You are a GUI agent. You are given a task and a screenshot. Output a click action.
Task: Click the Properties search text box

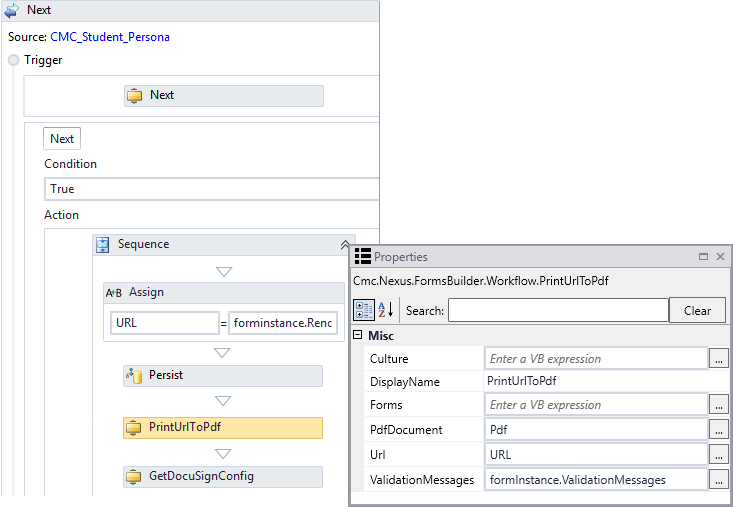tap(557, 310)
